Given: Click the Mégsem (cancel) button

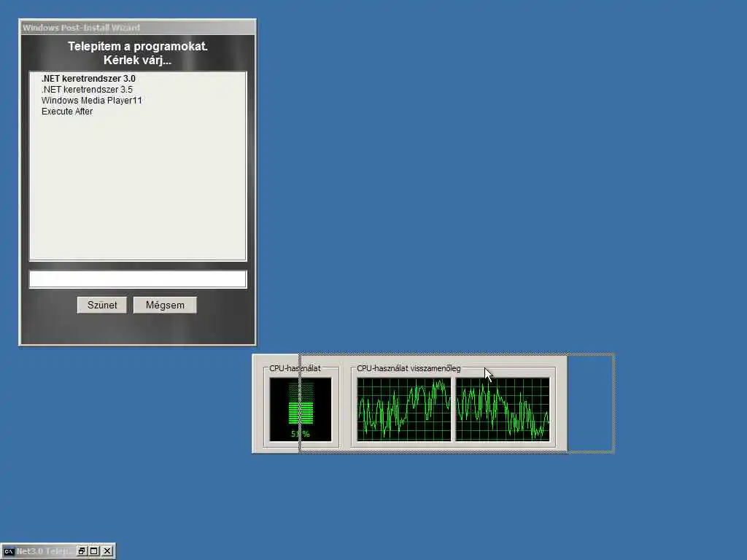Looking at the screenshot, I should (165, 306).
